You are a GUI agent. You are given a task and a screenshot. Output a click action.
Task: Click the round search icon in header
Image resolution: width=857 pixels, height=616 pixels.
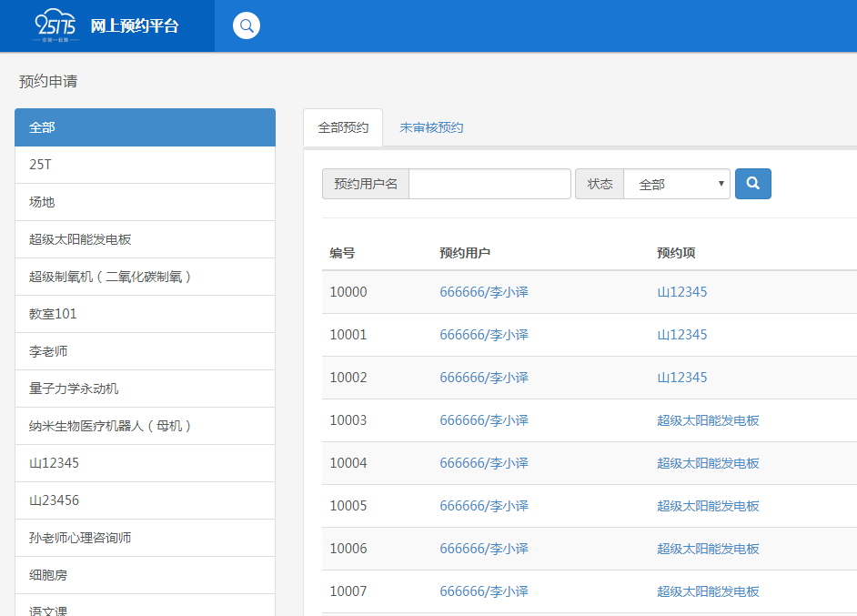click(247, 25)
